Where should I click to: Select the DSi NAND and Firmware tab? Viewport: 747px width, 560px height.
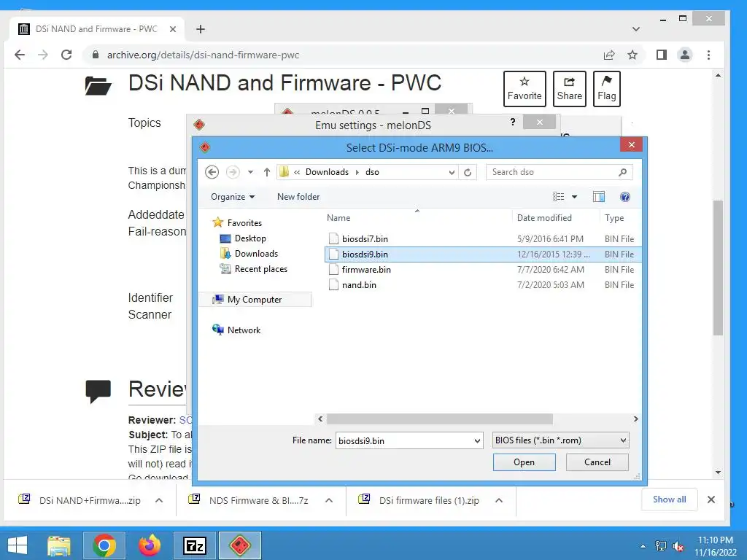(x=97, y=29)
